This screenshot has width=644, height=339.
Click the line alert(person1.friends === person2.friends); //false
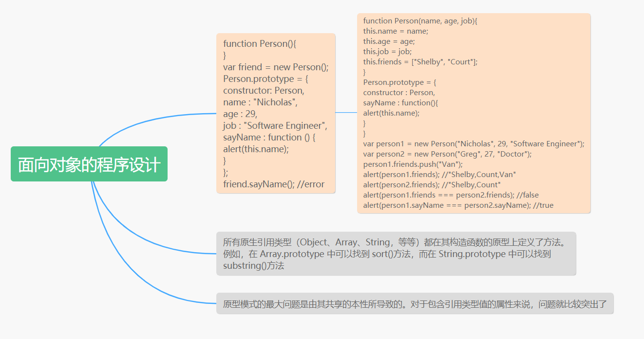click(x=451, y=195)
